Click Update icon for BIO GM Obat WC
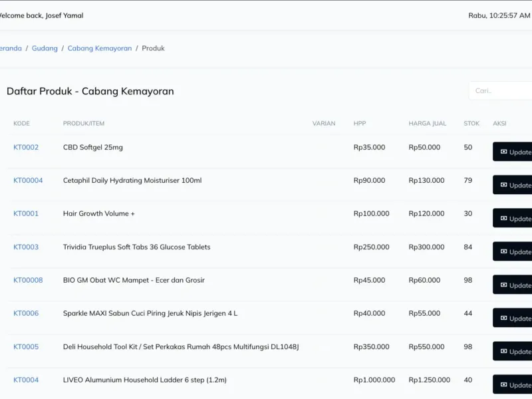 (x=503, y=285)
